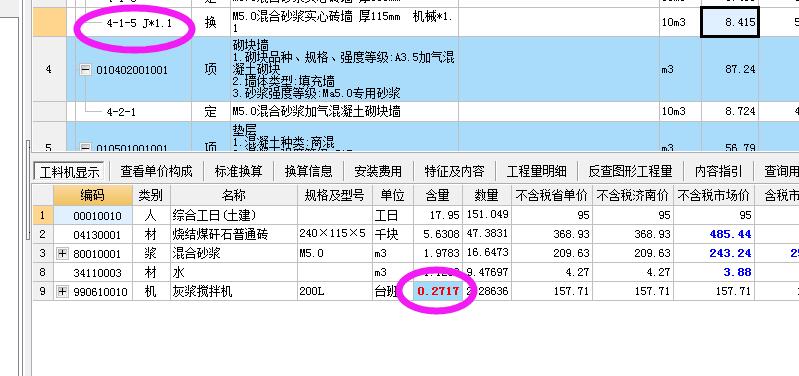Select code cell 34110003
799x376 pixels.
tap(93, 273)
